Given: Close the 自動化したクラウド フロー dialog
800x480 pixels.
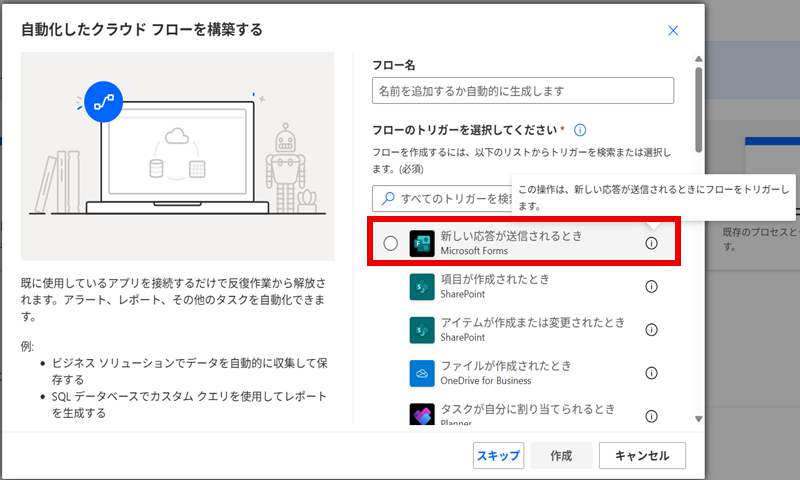Looking at the screenshot, I should point(673,31).
